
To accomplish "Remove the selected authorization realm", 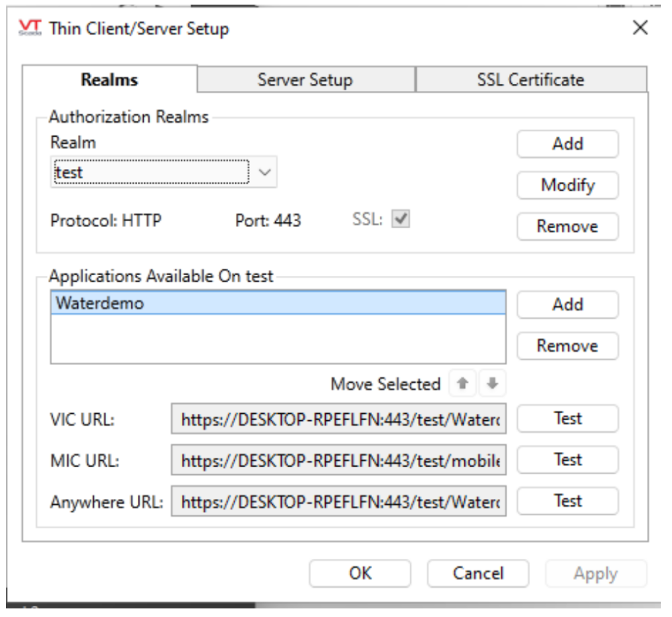I will (567, 226).
